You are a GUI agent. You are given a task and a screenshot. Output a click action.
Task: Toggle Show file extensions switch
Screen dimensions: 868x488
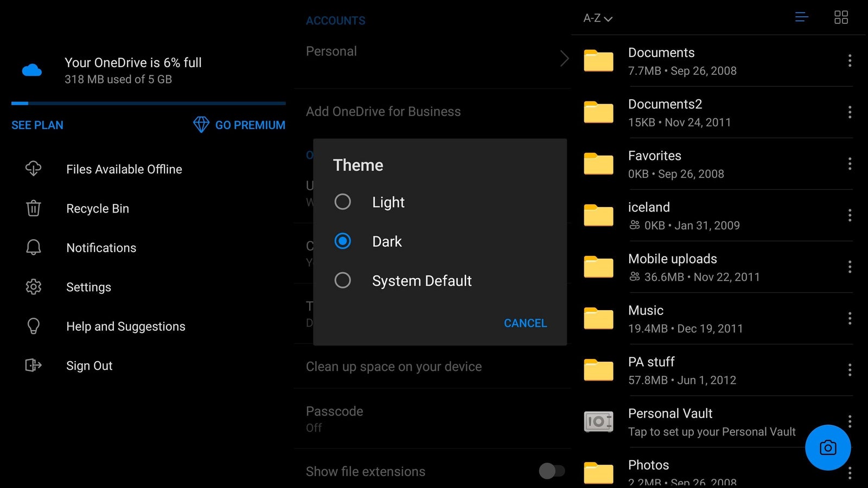coord(552,471)
